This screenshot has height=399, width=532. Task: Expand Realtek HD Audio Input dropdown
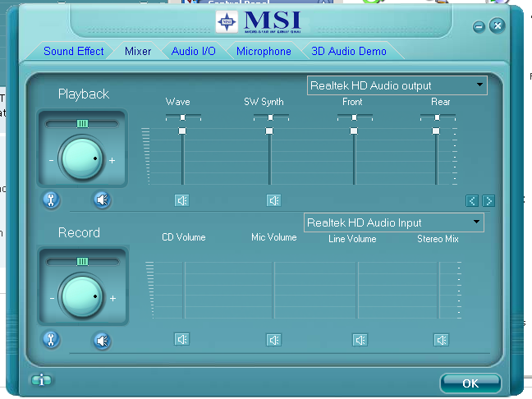tap(475, 222)
